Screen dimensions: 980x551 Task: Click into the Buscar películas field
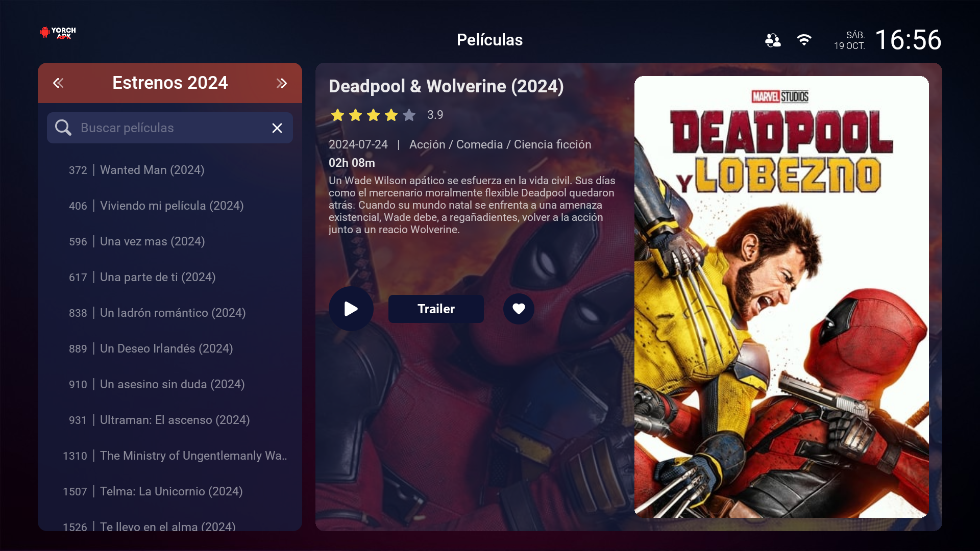[168, 128]
